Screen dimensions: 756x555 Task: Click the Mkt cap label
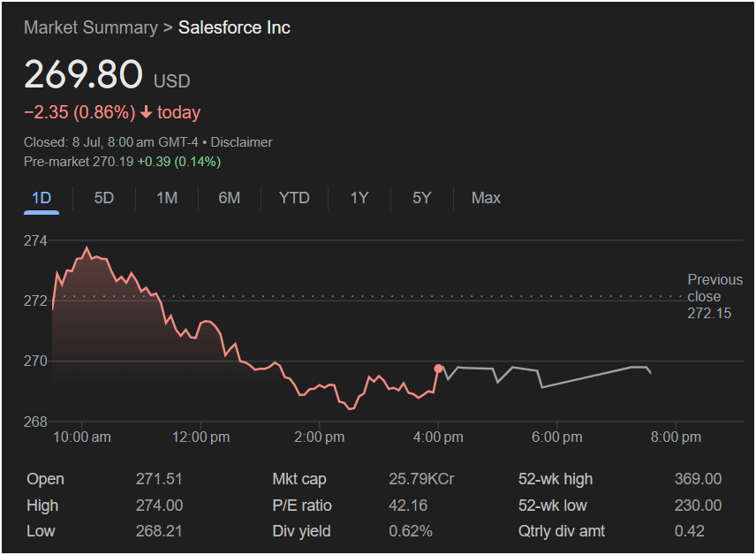pos(299,479)
